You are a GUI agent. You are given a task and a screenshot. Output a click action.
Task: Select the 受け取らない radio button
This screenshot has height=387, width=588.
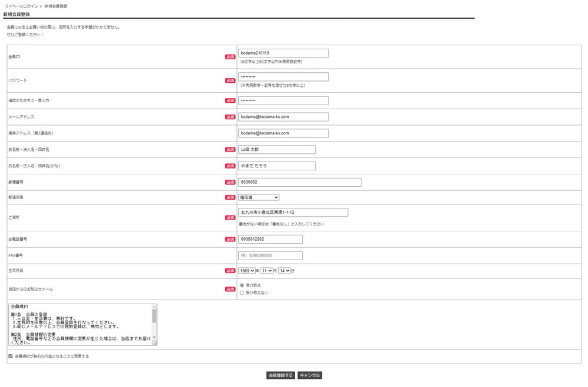(x=242, y=292)
